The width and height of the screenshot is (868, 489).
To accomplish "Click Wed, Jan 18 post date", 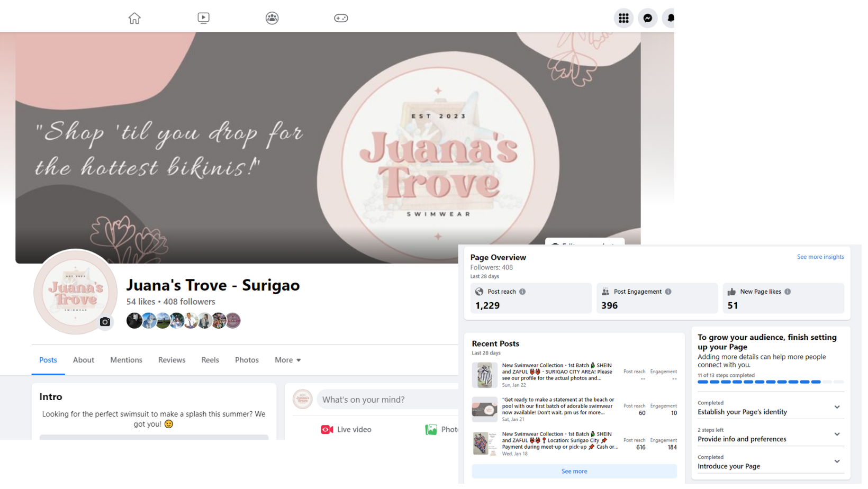I will (514, 454).
